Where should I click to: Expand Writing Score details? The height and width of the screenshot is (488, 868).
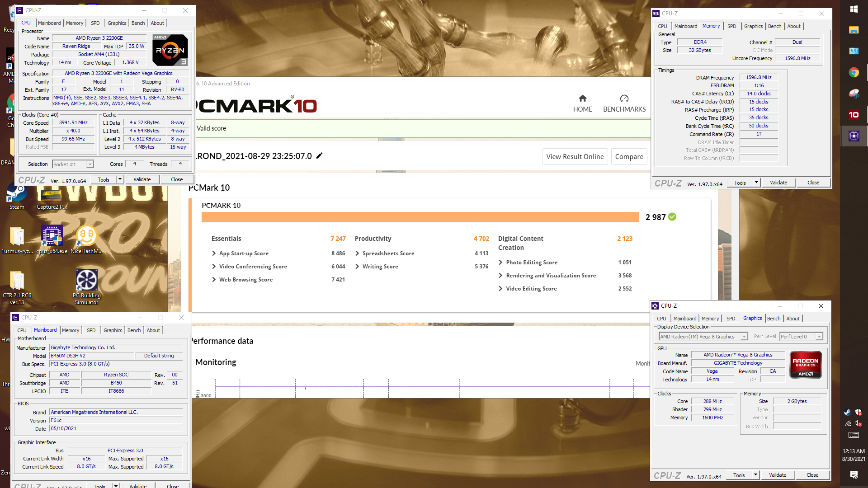357,267
